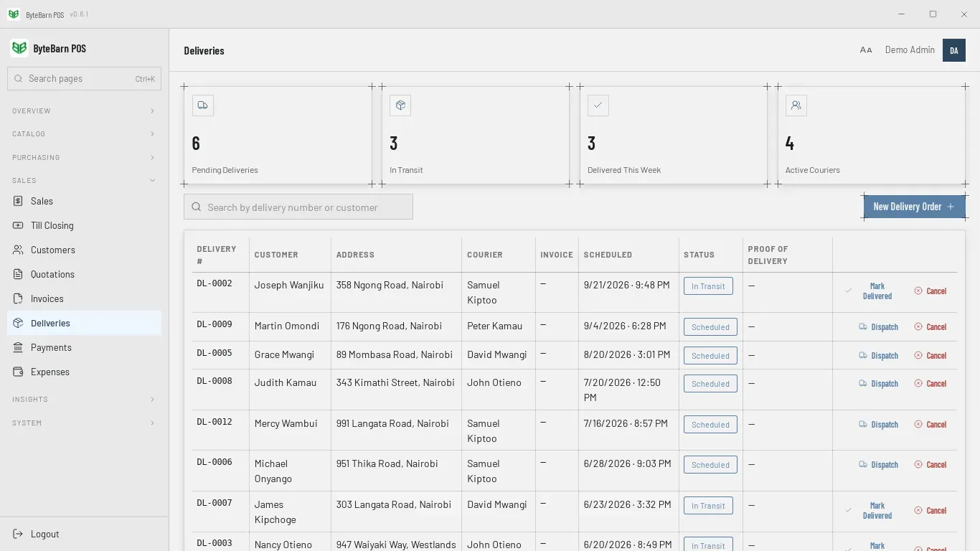Open the Payments page
This screenshot has height=551, width=980.
click(x=84, y=347)
